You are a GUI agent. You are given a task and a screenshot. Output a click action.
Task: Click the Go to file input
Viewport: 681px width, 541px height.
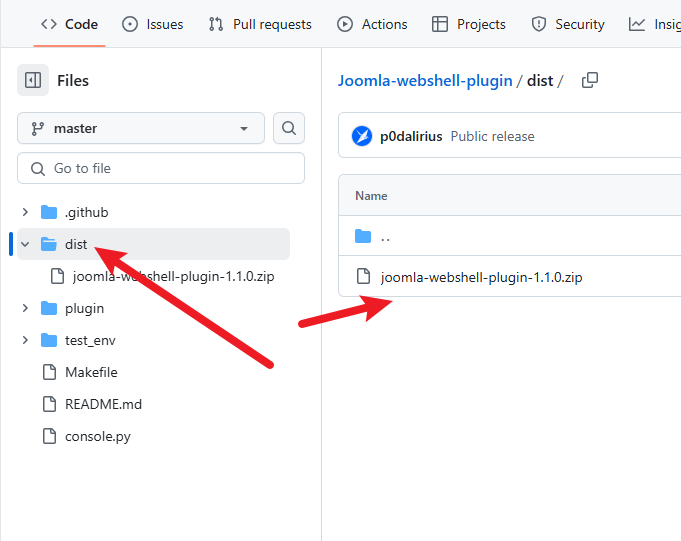point(161,168)
